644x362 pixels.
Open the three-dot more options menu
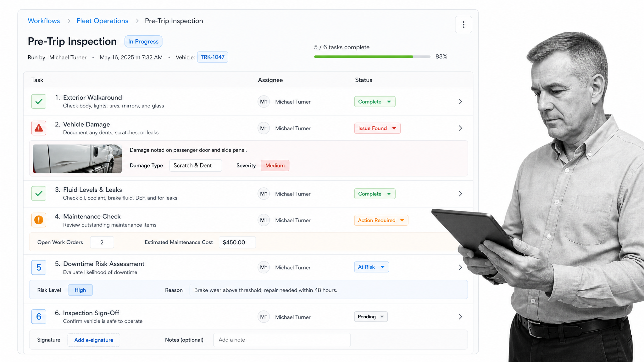click(464, 25)
